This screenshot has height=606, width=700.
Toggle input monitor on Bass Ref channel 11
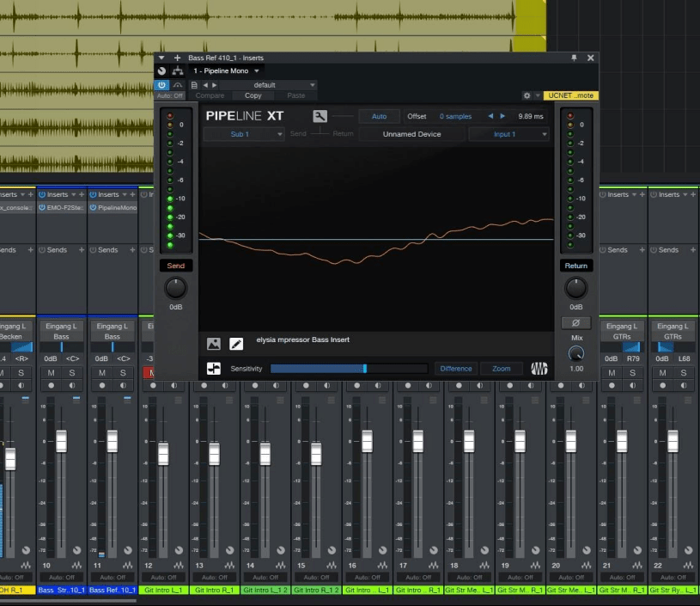(x=123, y=385)
